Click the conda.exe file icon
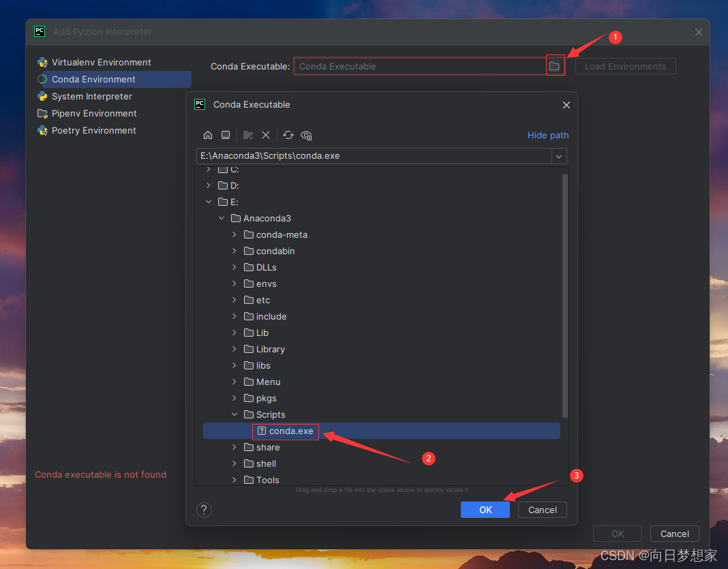 262,431
